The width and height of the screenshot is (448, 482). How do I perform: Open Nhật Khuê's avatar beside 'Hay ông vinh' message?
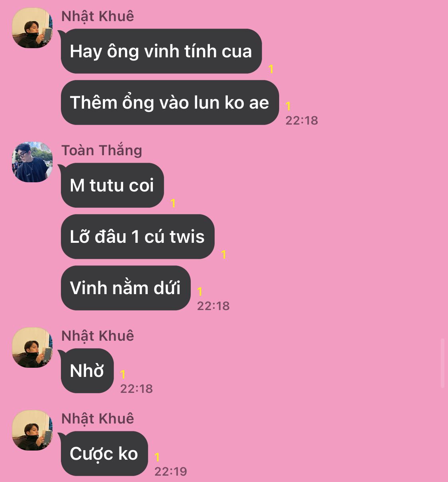(x=32, y=28)
